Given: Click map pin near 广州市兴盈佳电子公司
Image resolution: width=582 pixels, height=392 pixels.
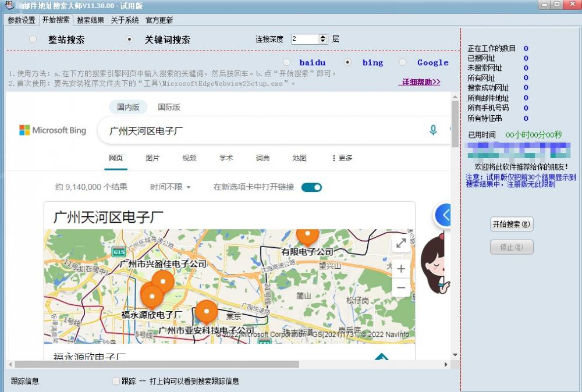Looking at the screenshot, I should pyautogui.click(x=163, y=281).
